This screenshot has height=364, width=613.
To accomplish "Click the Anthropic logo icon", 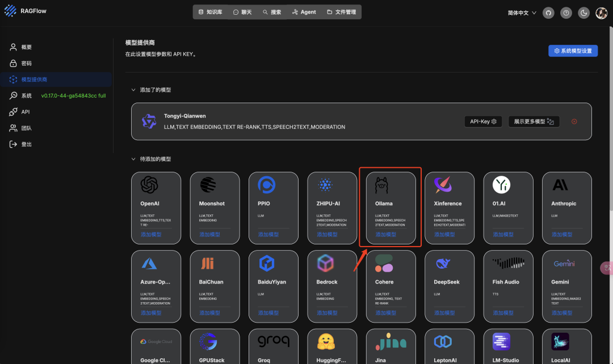I will coord(560,185).
